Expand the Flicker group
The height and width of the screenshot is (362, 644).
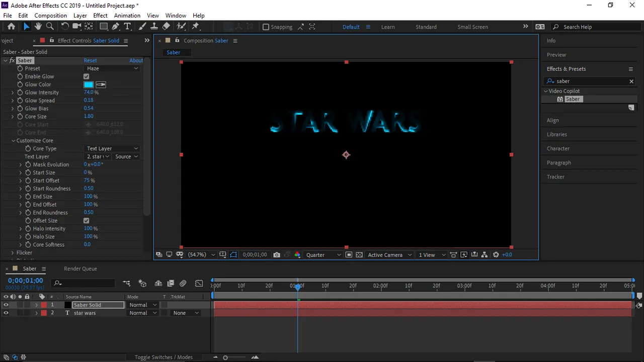(x=13, y=253)
